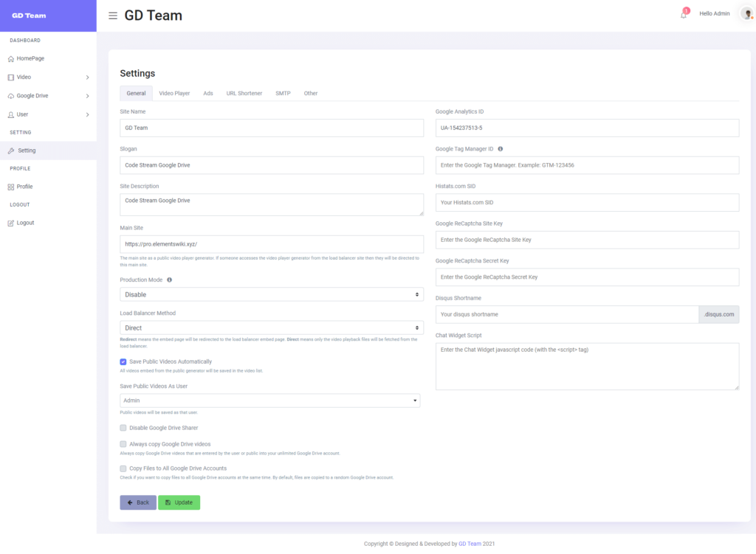Switch to the URL Shortener tab

point(244,94)
